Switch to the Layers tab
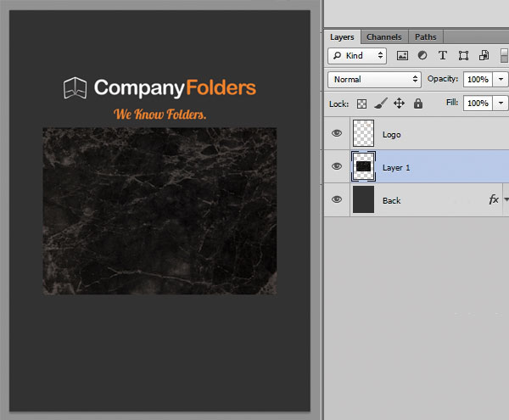This screenshot has width=509, height=420. [x=342, y=37]
